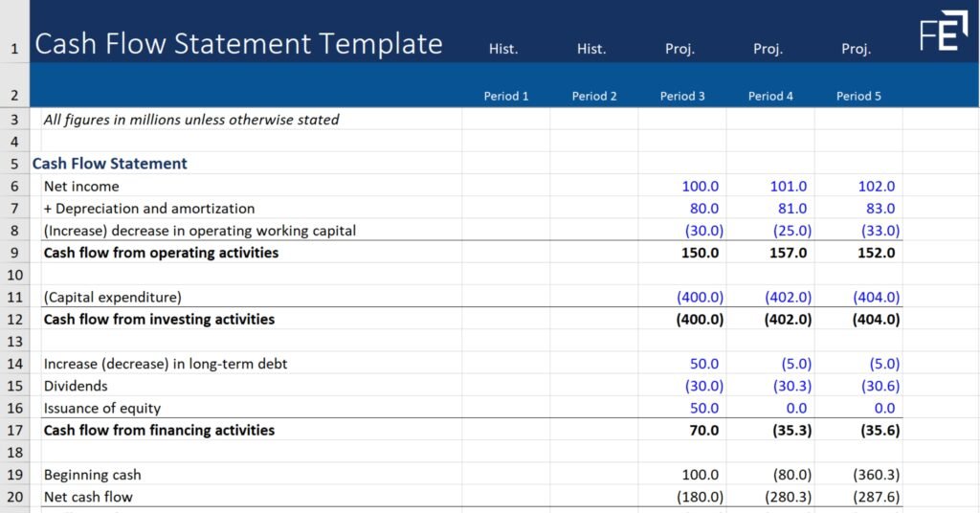Select operating cash flow value 157.0
The height and width of the screenshot is (513, 980).
point(789,253)
